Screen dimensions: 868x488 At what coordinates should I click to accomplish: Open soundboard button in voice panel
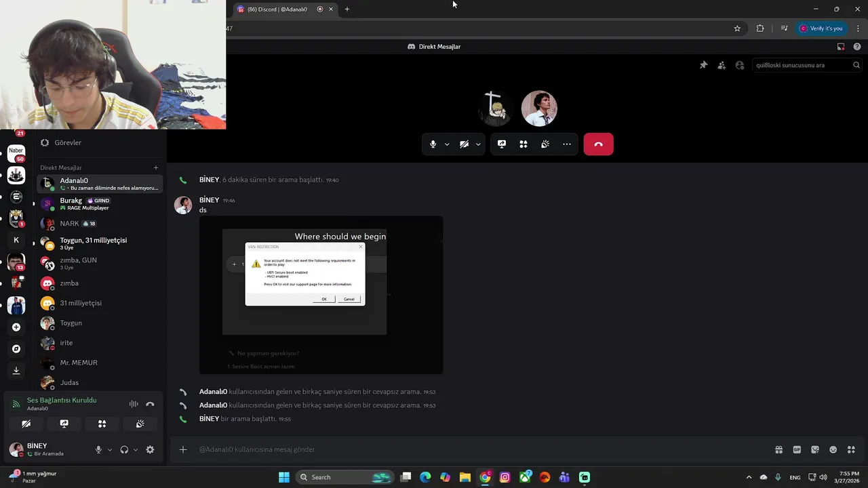coord(140,424)
